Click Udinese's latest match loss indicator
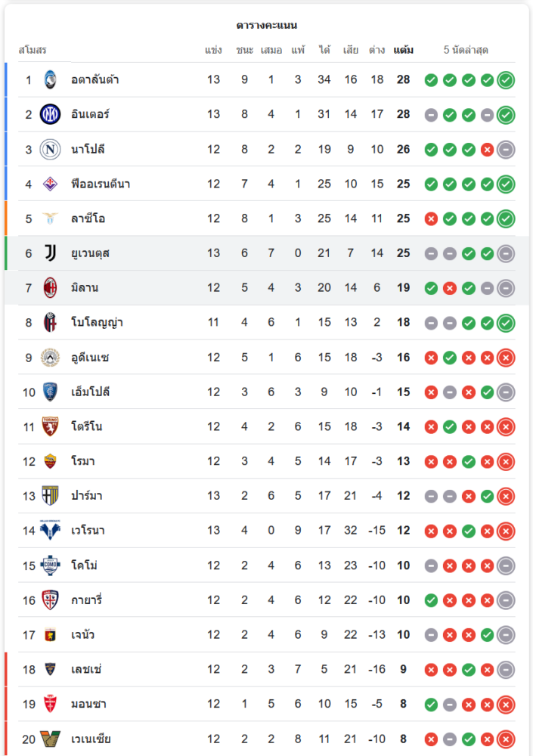 coord(506,358)
